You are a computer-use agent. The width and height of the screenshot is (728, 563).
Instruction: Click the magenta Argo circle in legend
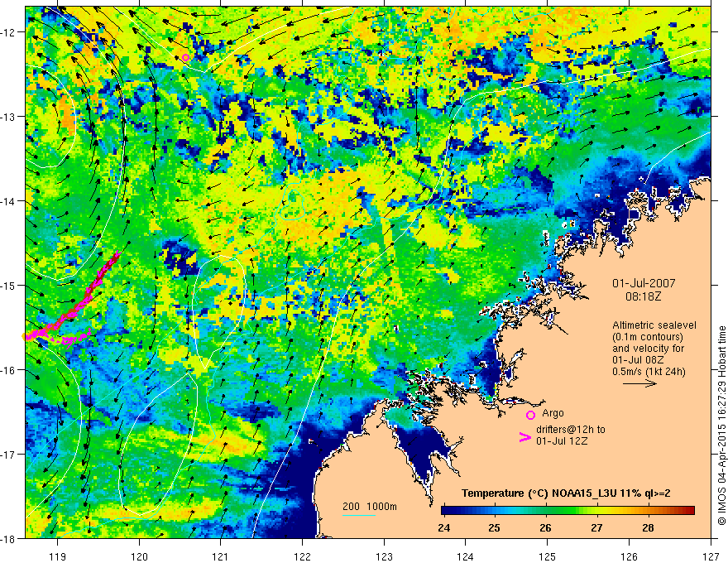[x=530, y=415]
